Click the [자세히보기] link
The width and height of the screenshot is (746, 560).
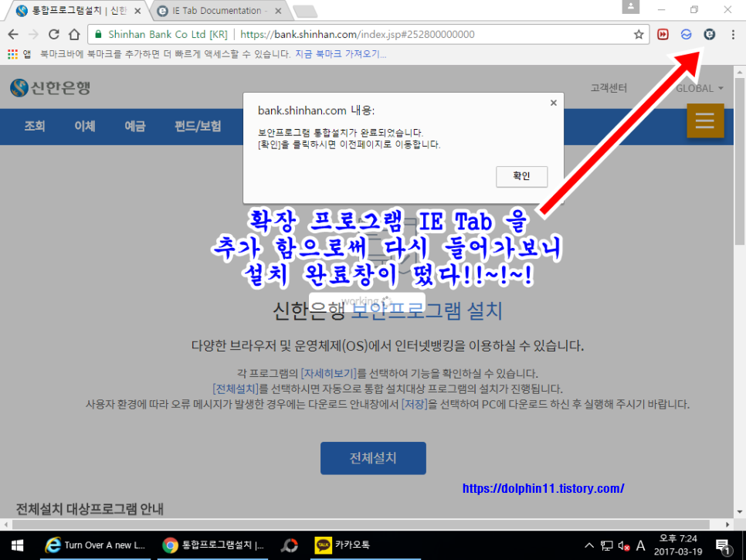(328, 374)
